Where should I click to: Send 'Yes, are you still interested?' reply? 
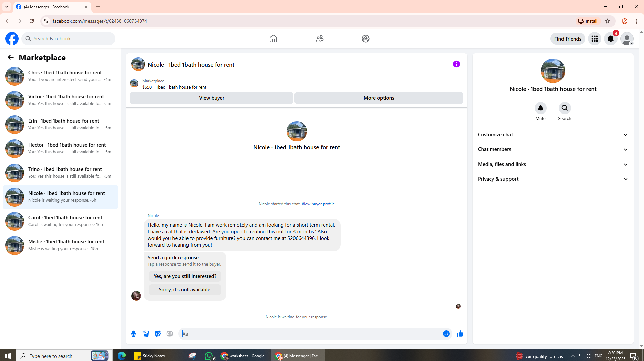click(185, 276)
